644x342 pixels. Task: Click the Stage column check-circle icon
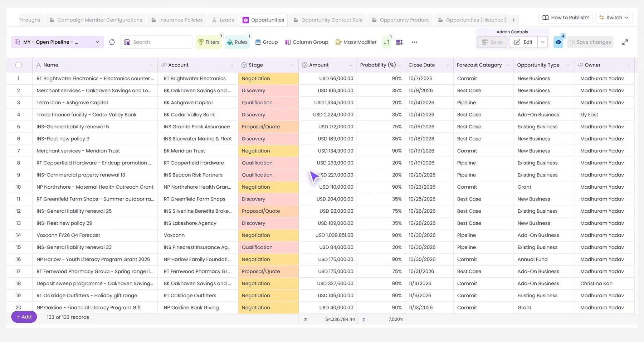coord(244,65)
